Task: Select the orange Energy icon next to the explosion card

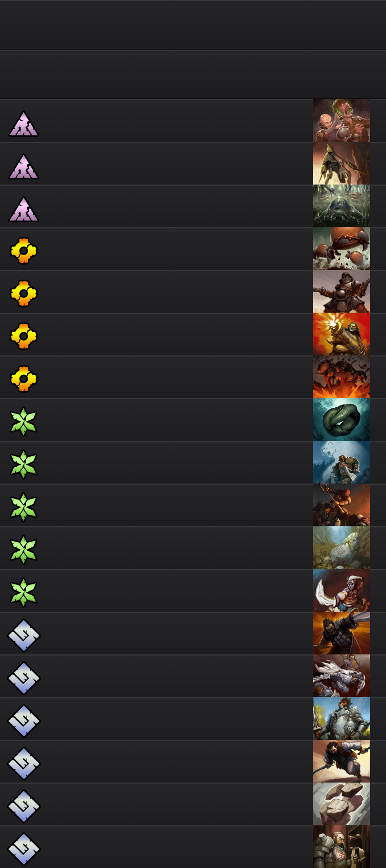Action: pyautogui.click(x=23, y=378)
